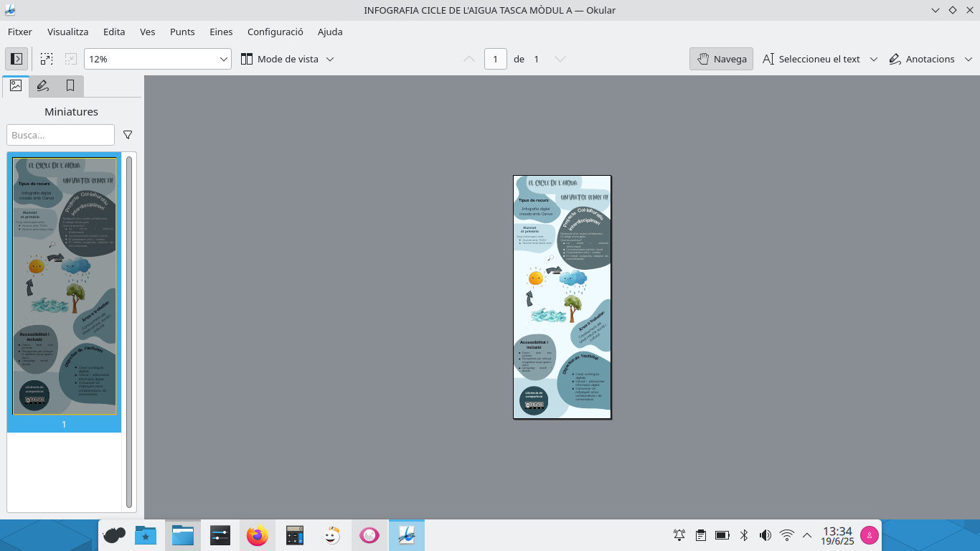Image resolution: width=980 pixels, height=551 pixels.
Task: Open the Punts menu
Action: click(x=182, y=32)
